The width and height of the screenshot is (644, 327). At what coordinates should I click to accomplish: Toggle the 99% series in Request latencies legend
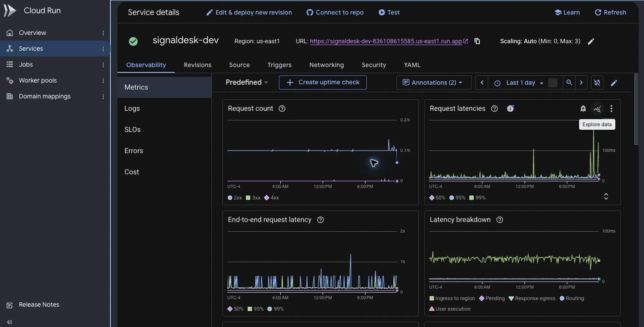(x=477, y=198)
